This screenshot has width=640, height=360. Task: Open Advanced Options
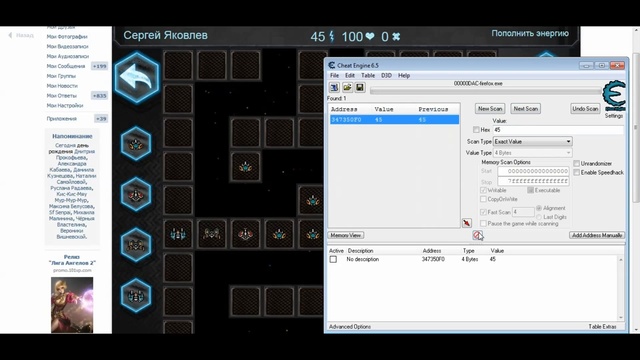pos(350,327)
